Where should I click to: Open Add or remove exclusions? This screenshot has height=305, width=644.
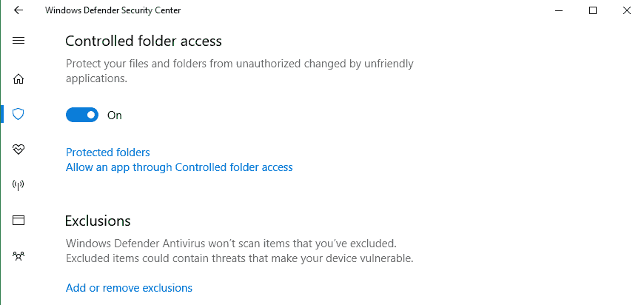(129, 288)
